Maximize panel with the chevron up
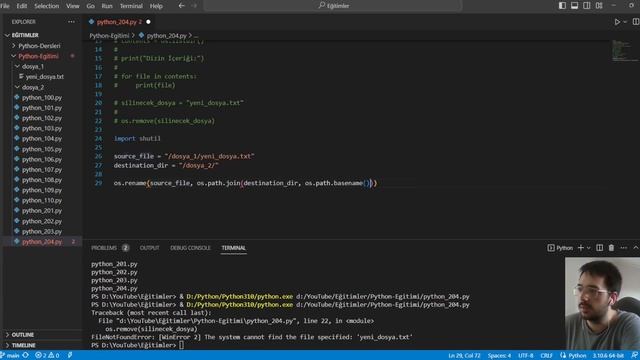The image size is (640, 360). 636,248
